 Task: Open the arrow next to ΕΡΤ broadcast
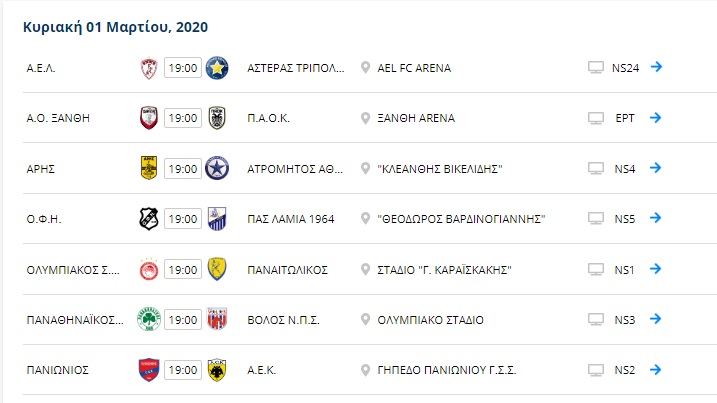pos(656,118)
